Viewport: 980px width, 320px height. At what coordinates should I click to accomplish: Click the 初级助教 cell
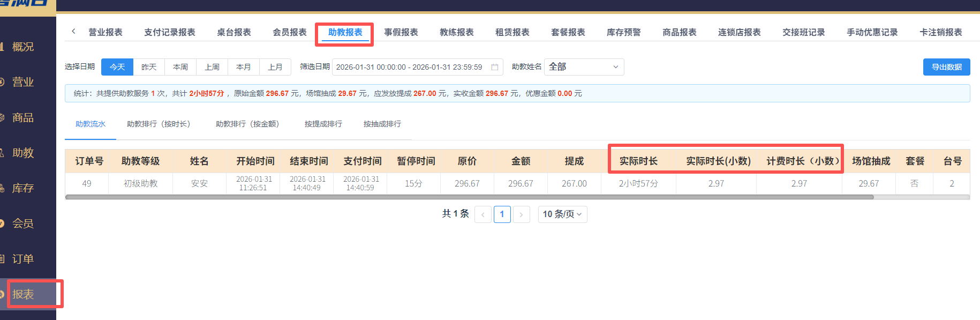pyautogui.click(x=140, y=183)
